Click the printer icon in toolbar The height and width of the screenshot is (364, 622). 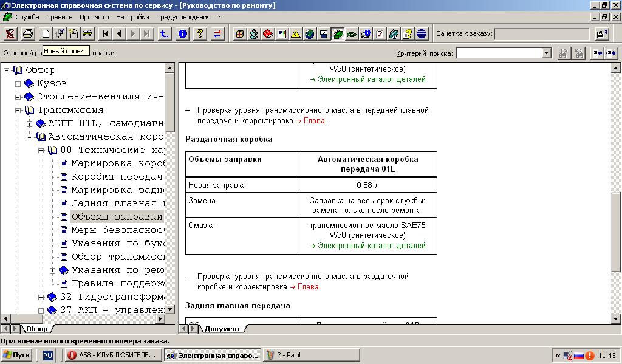28,34
